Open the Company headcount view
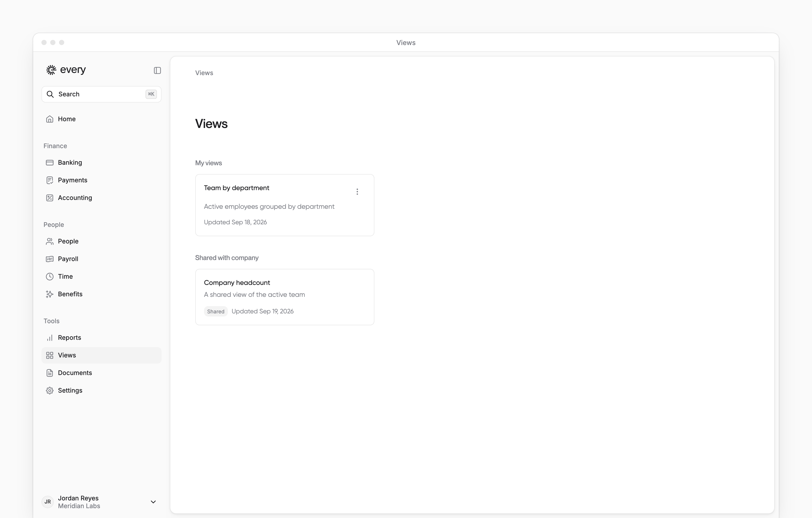The width and height of the screenshot is (812, 518). (285, 297)
